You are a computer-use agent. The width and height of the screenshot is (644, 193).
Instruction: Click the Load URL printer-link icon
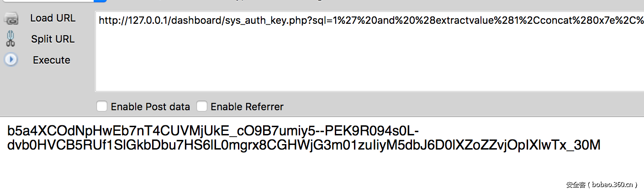11,19
